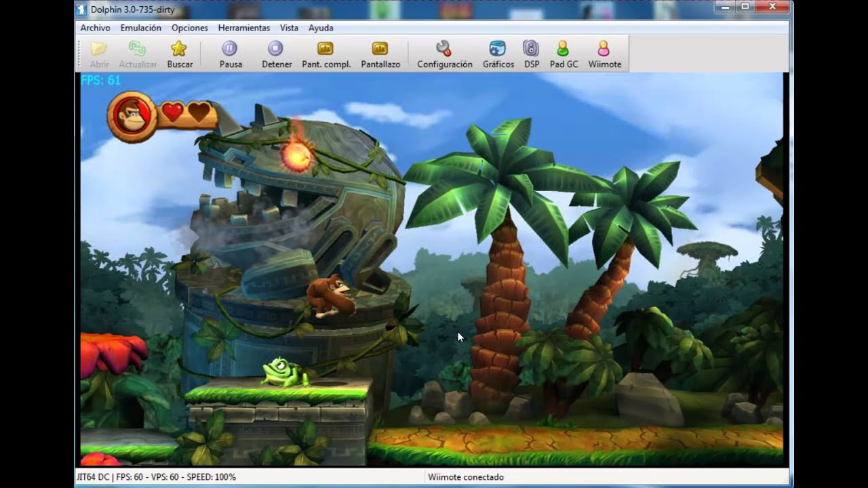The width and height of the screenshot is (868, 488).
Task: Click the FPS: 61 counter overlay
Action: pyautogui.click(x=100, y=80)
